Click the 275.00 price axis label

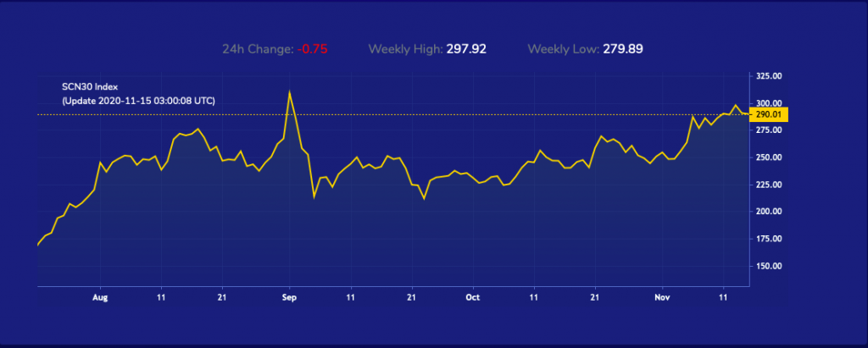[768, 130]
